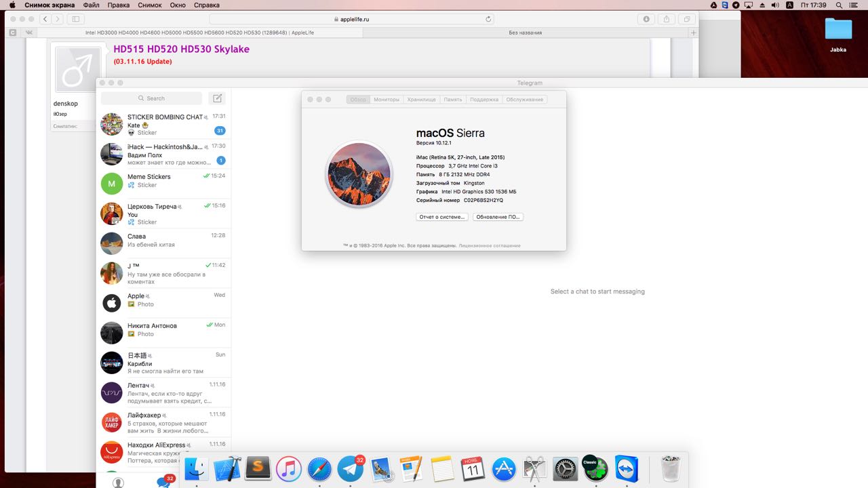Switch to the Поддержка tab
Screen dimensions: 868x488
click(x=484, y=100)
